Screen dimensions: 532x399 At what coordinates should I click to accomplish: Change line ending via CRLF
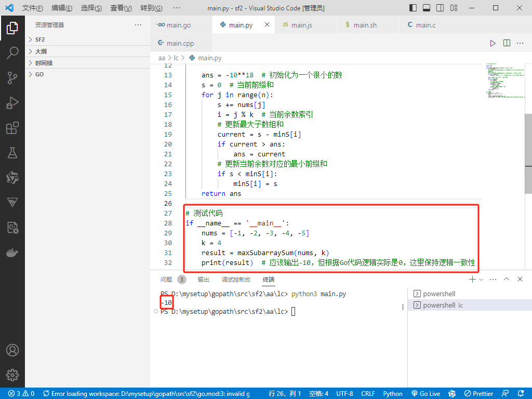368,394
